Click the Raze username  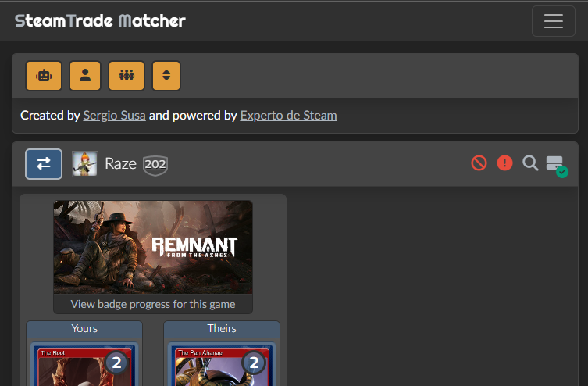point(120,163)
